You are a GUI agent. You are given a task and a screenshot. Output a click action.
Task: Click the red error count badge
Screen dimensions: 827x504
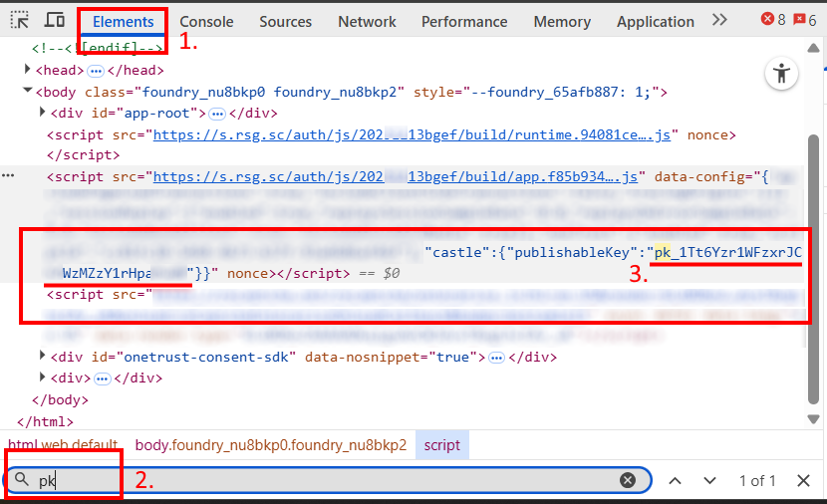(772, 20)
